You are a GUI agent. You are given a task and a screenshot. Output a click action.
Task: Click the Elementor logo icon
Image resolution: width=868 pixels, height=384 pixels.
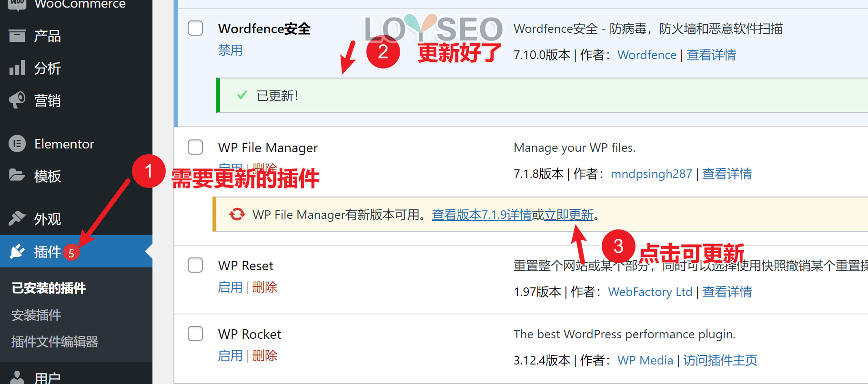click(x=17, y=144)
